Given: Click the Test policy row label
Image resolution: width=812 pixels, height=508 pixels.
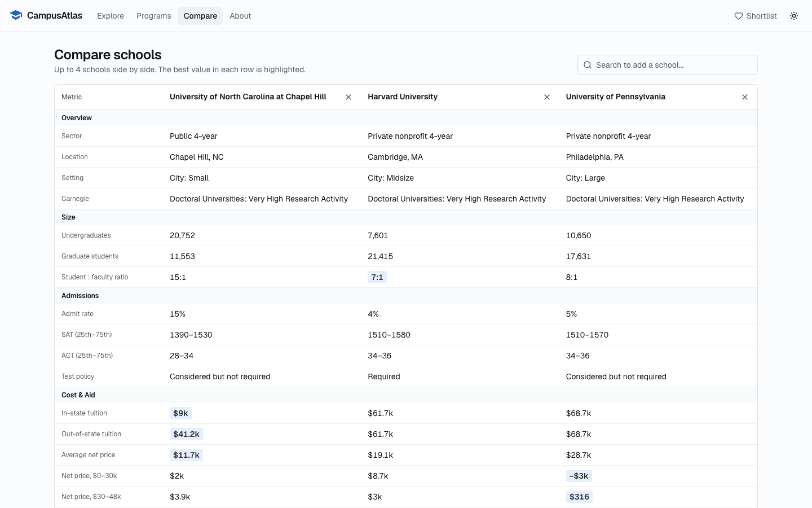Looking at the screenshot, I should (78, 376).
